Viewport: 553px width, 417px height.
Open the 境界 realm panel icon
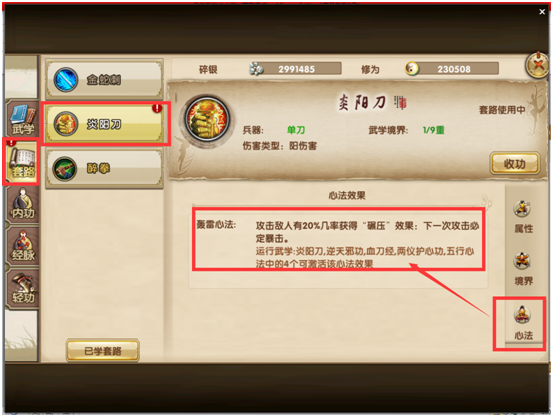point(523,269)
